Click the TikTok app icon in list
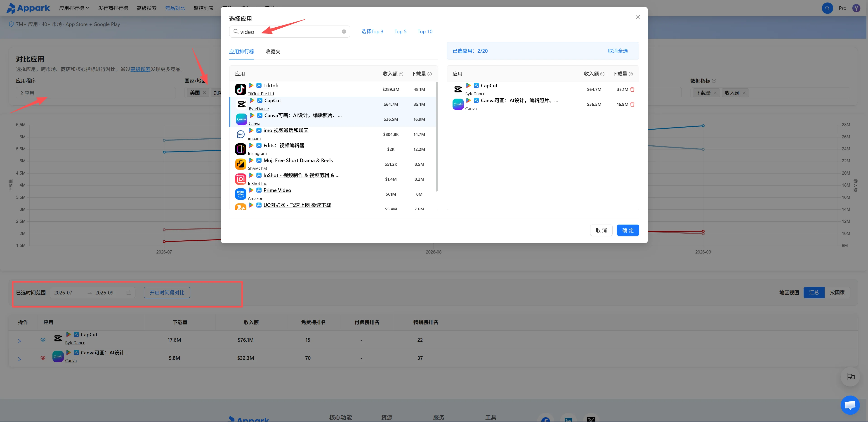The height and width of the screenshot is (422, 868). (x=241, y=89)
